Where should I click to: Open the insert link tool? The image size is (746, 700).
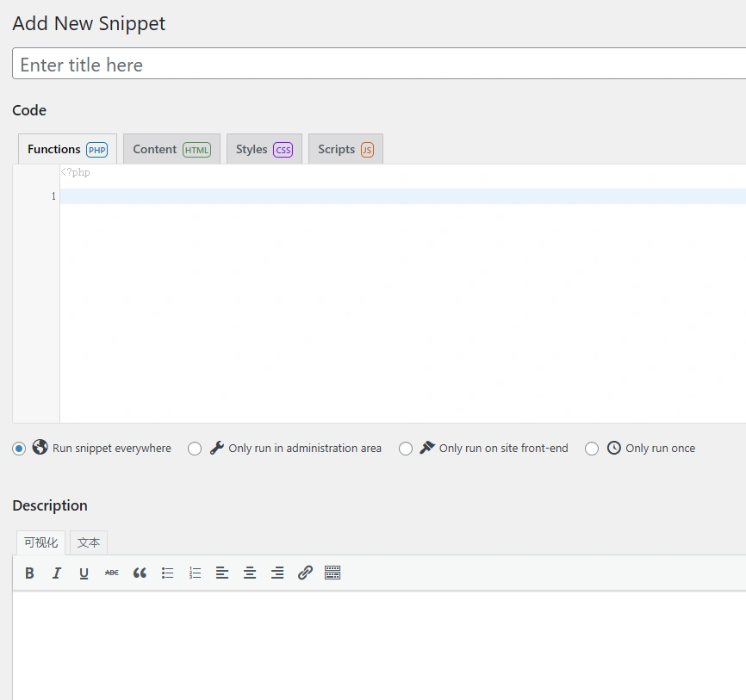click(305, 573)
